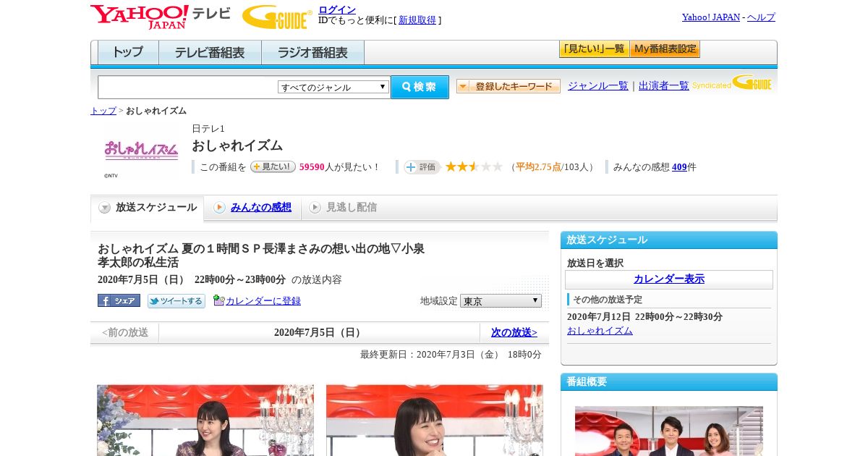The width and height of the screenshot is (868, 456).
Task: Click the カレンダーに登録 link
Action: point(263,301)
